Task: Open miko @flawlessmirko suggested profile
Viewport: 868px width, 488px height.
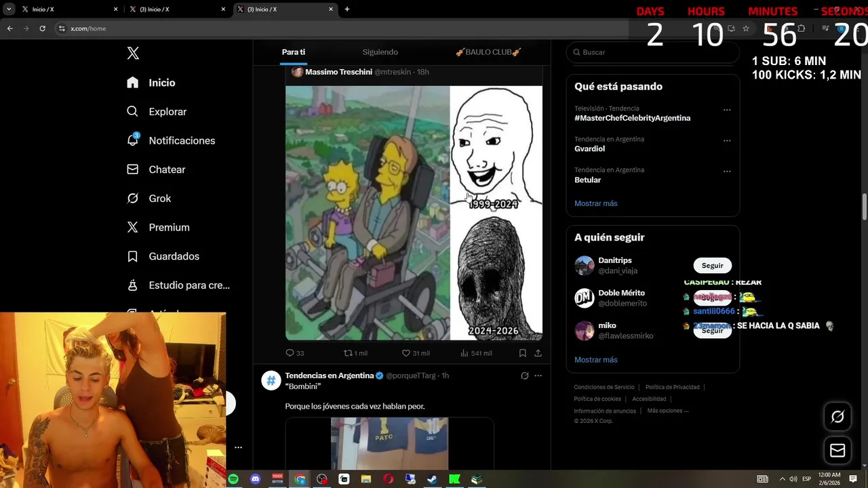Action: (616, 331)
